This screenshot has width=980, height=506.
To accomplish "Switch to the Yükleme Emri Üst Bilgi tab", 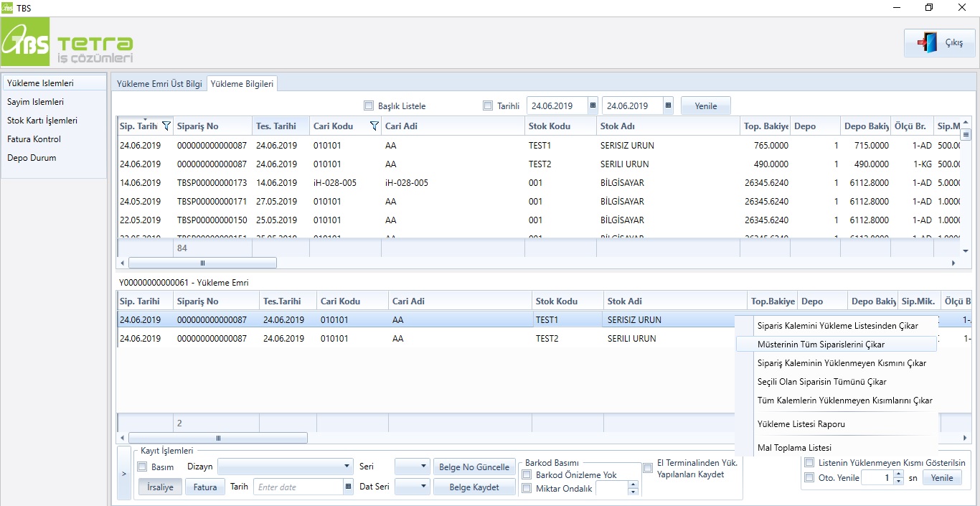I will tap(159, 84).
